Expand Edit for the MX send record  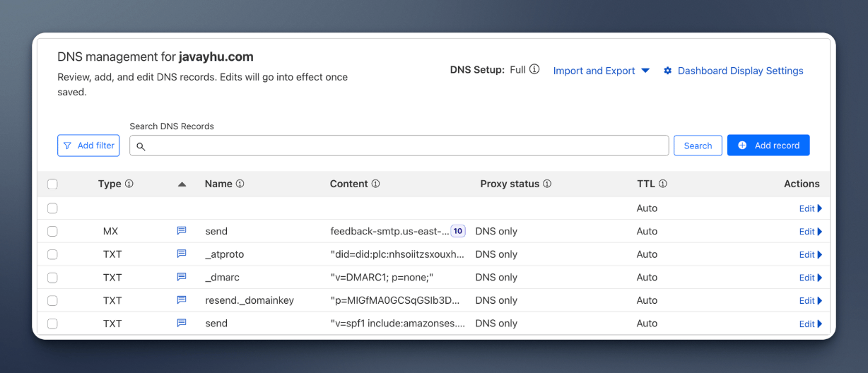(x=810, y=232)
